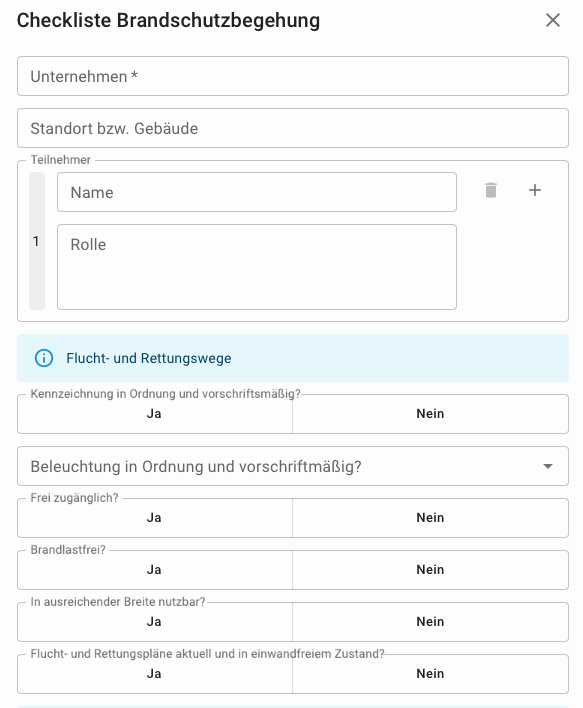Mark Brandlastfrei as Nein
583x708 pixels.
(430, 570)
